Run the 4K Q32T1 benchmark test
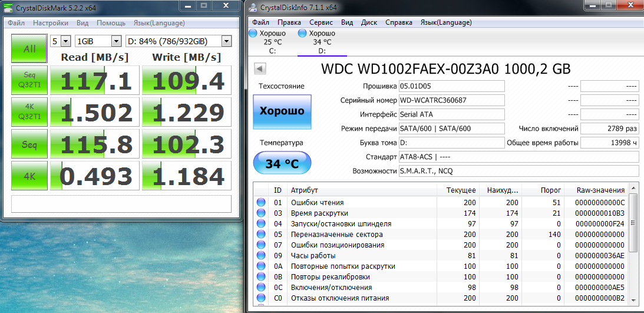 (29, 112)
